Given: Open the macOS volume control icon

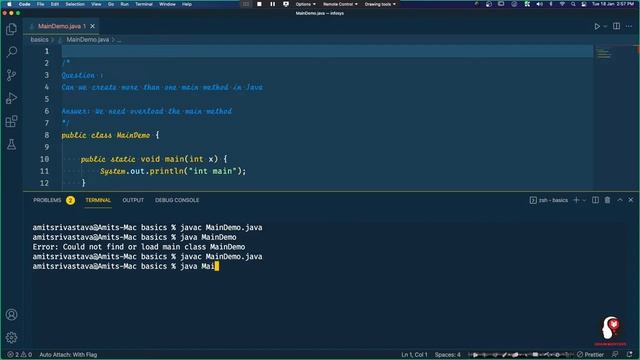Looking at the screenshot, I should pyautogui.click(x=539, y=4).
